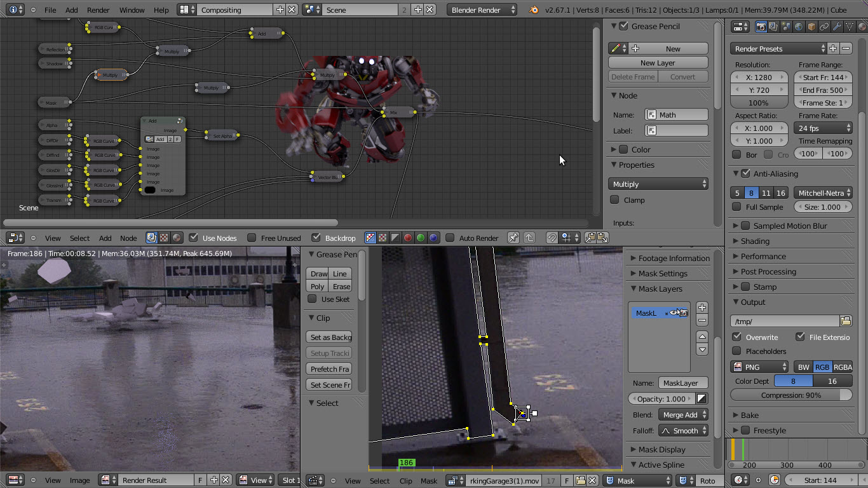The width and height of the screenshot is (868, 488).
Task: Click Prefetch Frames button
Action: click(x=330, y=369)
